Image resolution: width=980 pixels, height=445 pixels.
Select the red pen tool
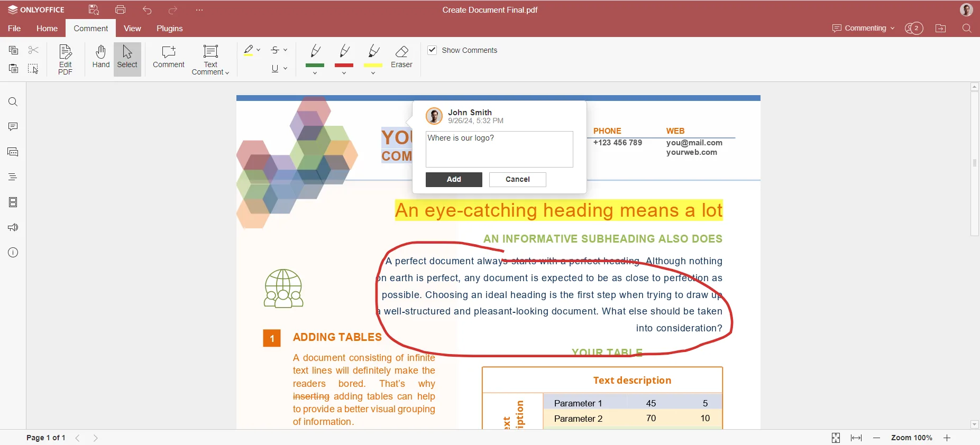(344, 55)
